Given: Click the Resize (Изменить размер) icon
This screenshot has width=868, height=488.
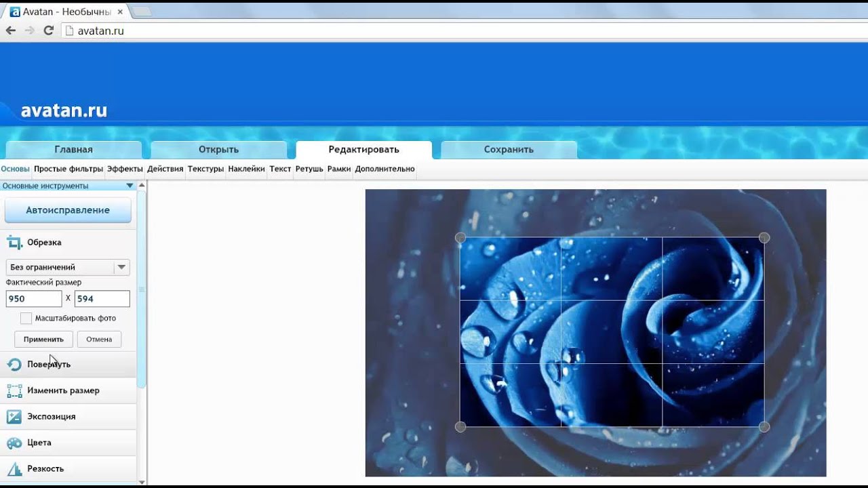Looking at the screenshot, I should point(14,390).
